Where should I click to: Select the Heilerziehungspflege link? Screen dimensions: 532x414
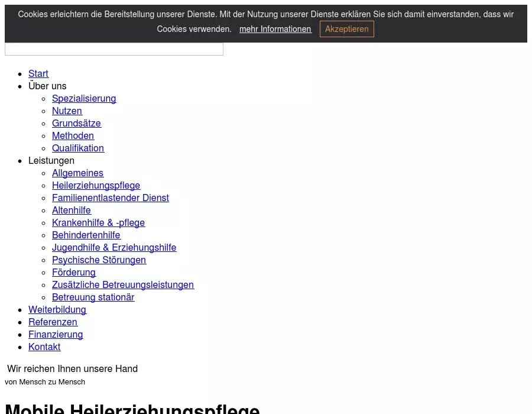[x=96, y=185]
